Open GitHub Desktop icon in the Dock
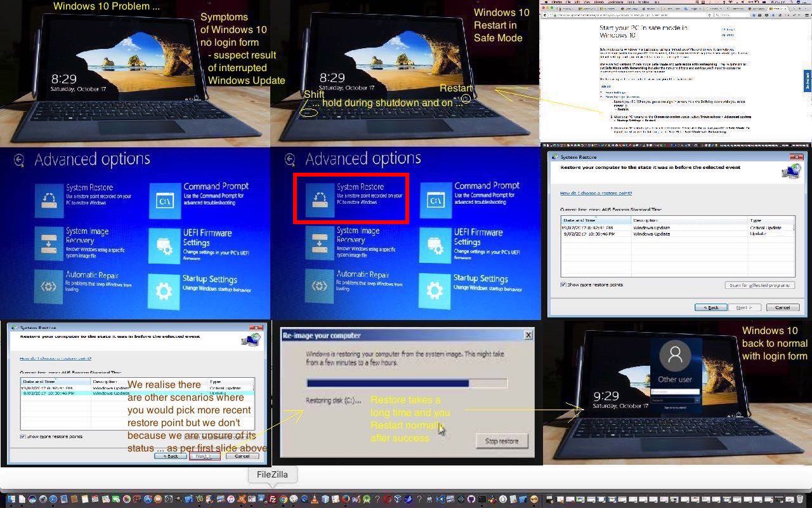This screenshot has height=508, width=812. (471, 499)
